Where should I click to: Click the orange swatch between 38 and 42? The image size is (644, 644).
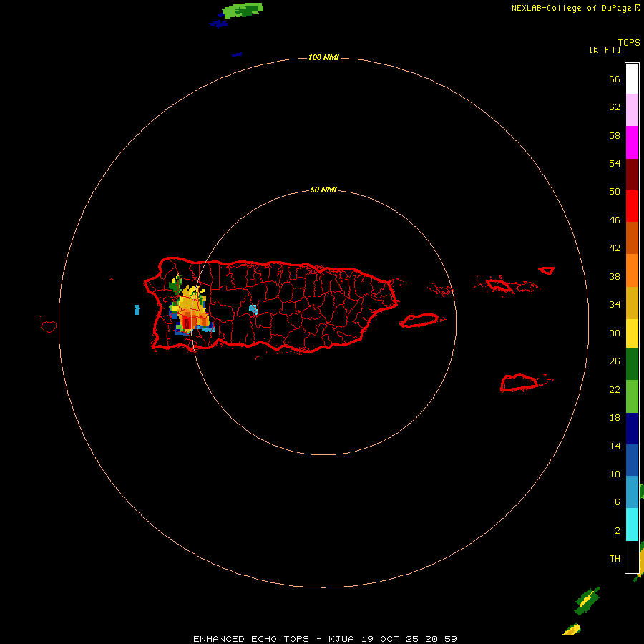[632, 270]
